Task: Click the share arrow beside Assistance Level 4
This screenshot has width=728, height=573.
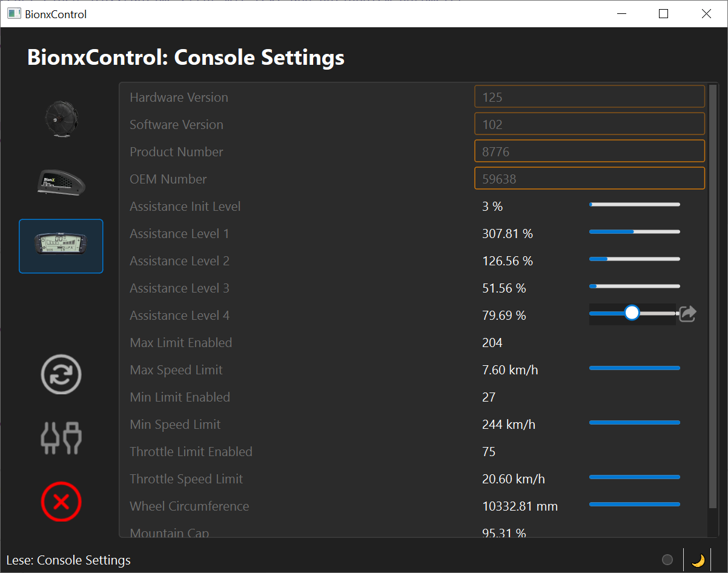Action: (687, 314)
